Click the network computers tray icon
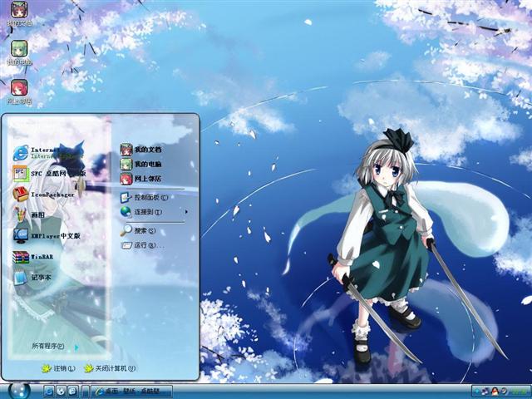532x399 pixels. tap(485, 392)
